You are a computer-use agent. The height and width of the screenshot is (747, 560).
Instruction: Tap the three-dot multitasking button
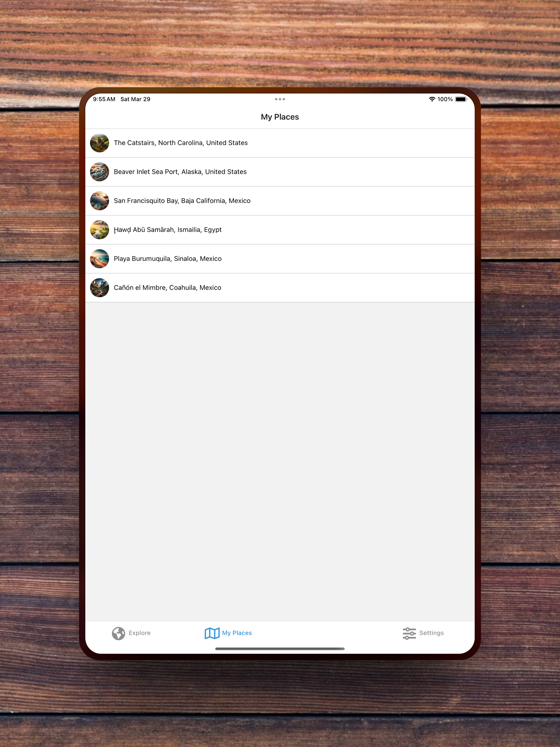(280, 99)
